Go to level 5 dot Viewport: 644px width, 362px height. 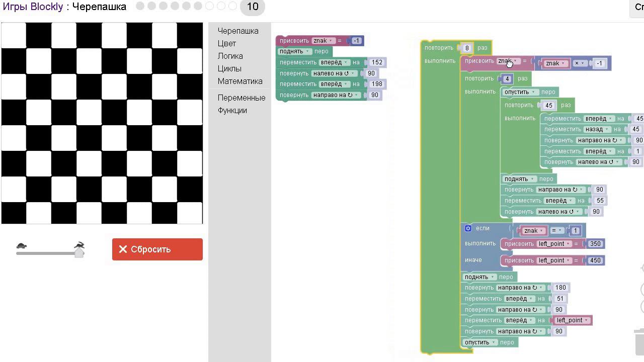(x=186, y=6)
